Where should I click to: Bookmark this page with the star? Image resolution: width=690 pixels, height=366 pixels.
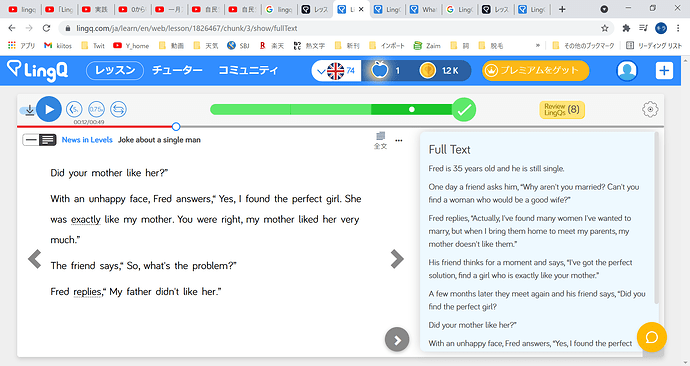point(605,28)
